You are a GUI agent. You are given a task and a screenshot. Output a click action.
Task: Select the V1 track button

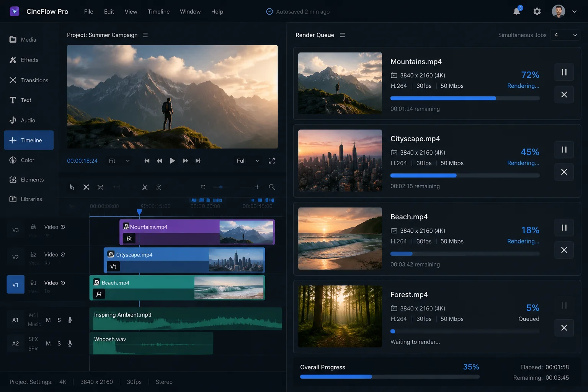[x=15, y=284]
